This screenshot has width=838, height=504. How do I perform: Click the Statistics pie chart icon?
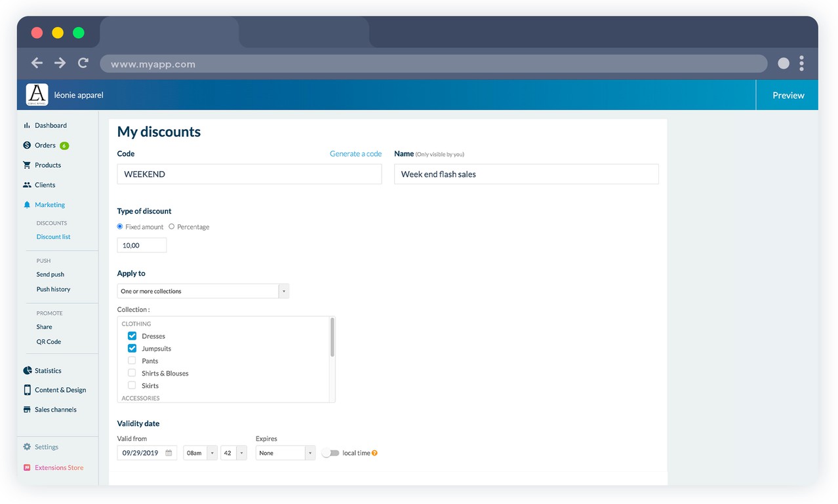(27, 371)
